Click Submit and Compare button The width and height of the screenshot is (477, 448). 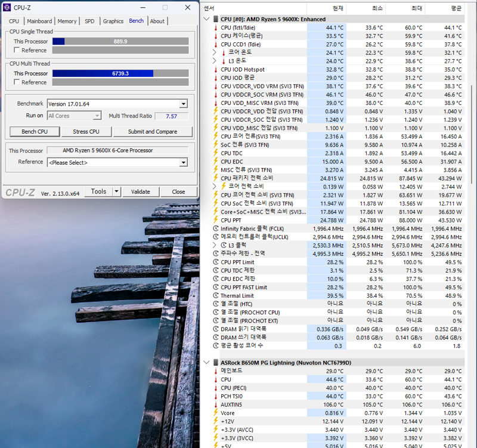[x=153, y=131]
